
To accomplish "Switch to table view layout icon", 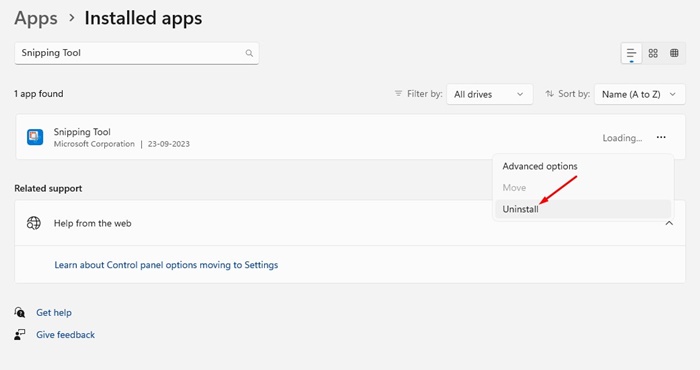I will tap(674, 54).
